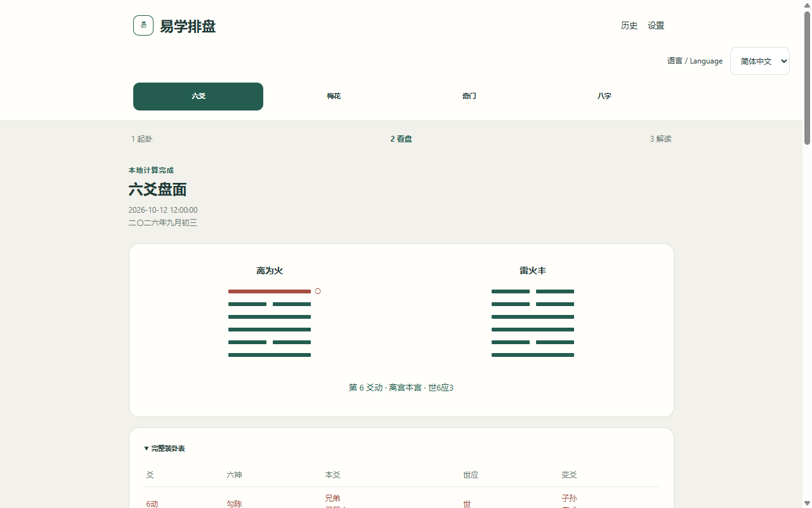The width and height of the screenshot is (812, 508).
Task: Click the timestamp 2026-10-12 12:00:00
Action: click(x=163, y=210)
